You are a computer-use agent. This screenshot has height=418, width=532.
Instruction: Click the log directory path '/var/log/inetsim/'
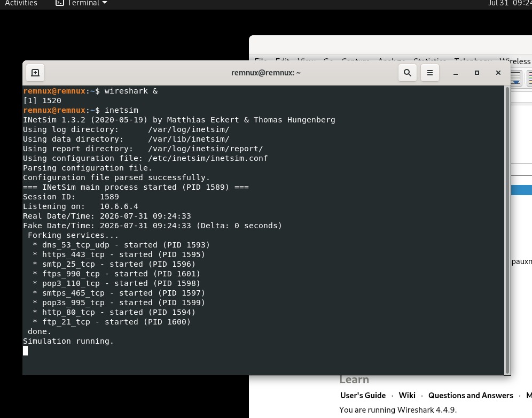(x=189, y=129)
